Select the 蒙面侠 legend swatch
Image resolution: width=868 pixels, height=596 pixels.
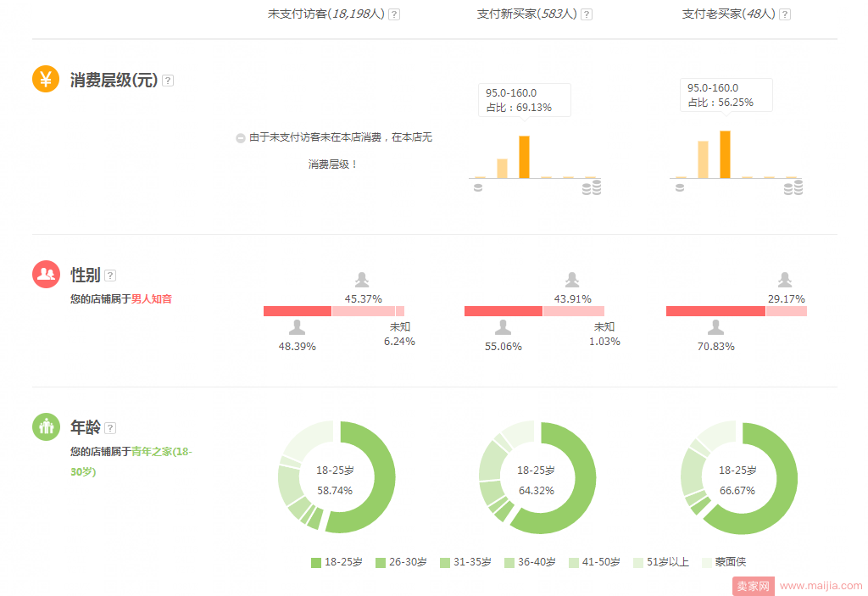tap(706, 563)
